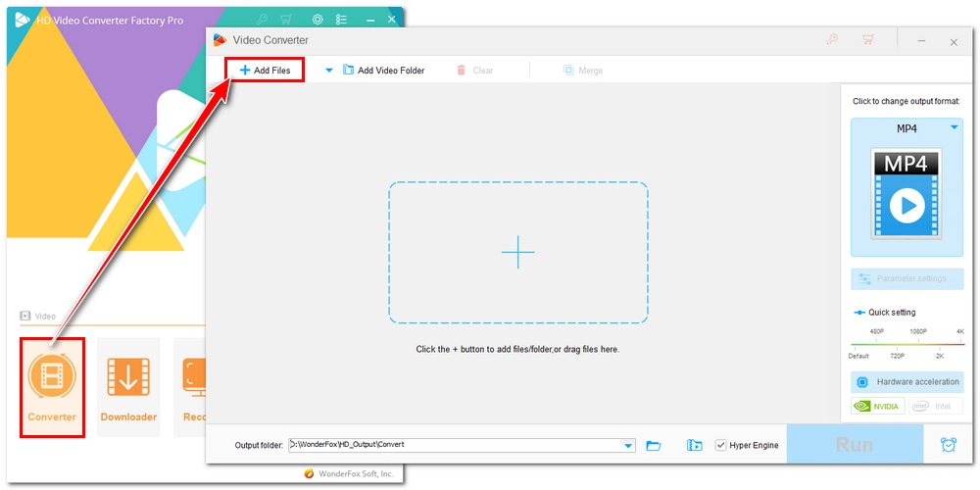Click the Output folder path field
This screenshot has width=980, height=490.
click(456, 445)
